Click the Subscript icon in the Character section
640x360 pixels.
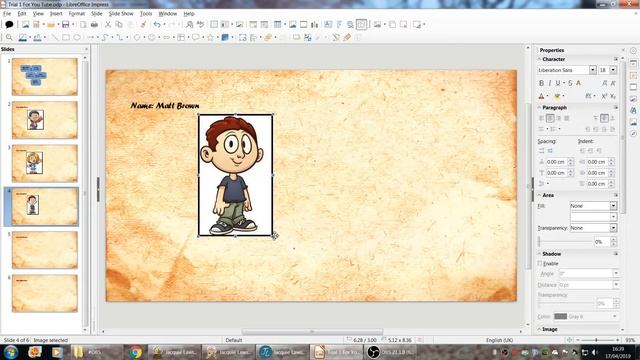613,96
